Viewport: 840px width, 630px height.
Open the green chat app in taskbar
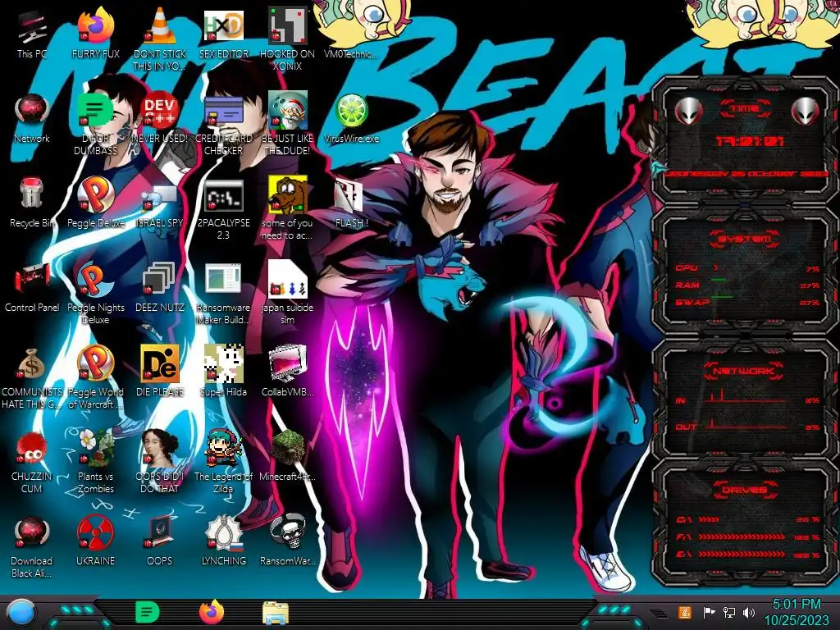coord(148,612)
